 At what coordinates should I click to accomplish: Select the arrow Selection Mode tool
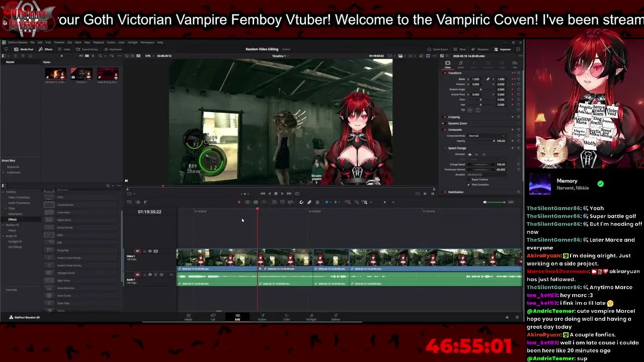pyautogui.click(x=239, y=202)
